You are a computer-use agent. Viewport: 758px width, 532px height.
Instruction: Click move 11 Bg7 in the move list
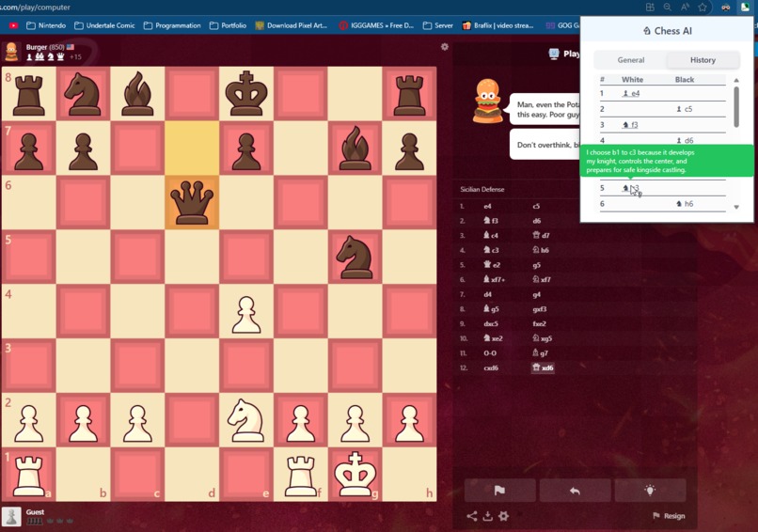(540, 353)
